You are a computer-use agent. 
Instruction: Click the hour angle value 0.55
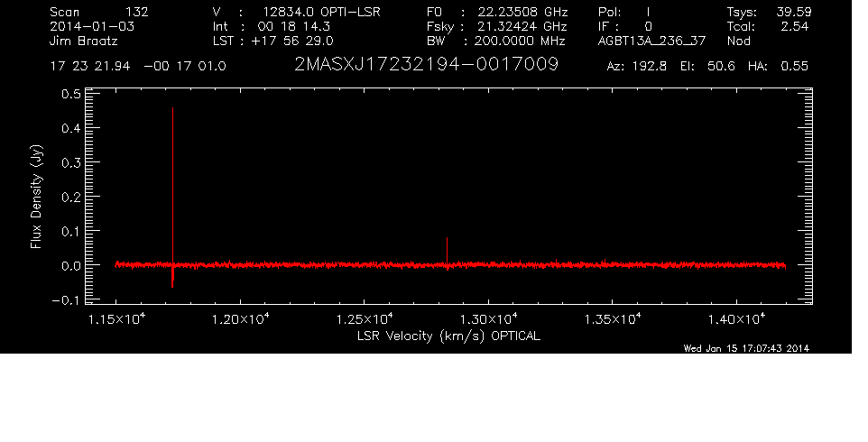tap(794, 67)
